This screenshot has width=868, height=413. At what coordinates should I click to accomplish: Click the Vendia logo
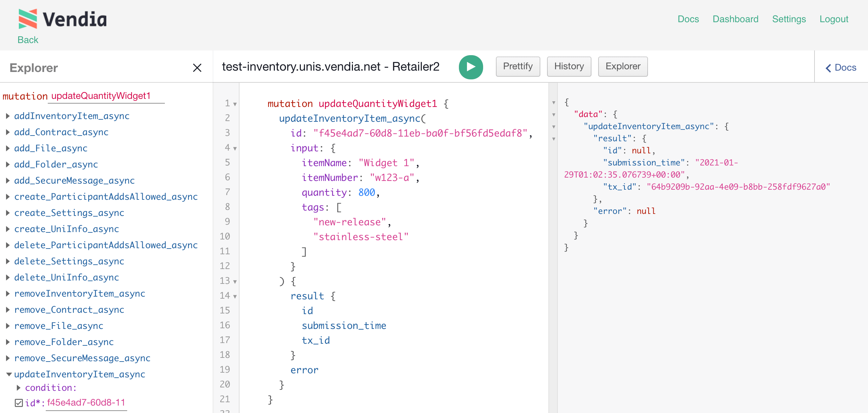pos(63,19)
